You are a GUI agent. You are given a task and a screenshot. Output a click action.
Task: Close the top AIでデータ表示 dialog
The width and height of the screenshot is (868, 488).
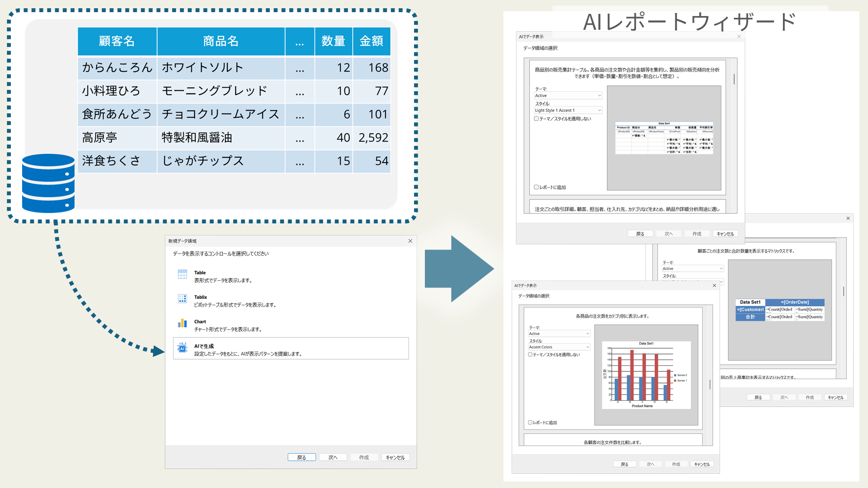(739, 36)
